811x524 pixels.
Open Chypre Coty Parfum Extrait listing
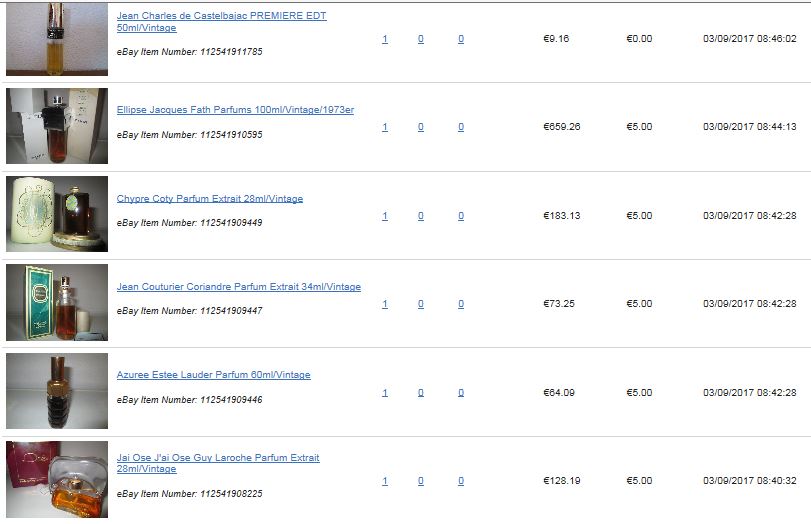209,199
